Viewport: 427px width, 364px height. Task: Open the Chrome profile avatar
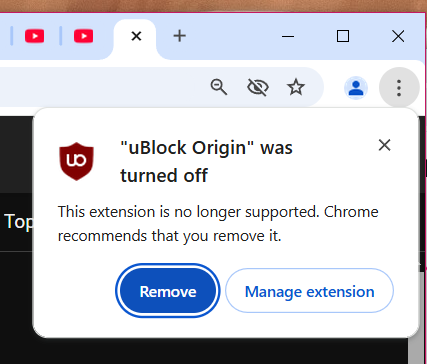click(x=356, y=88)
